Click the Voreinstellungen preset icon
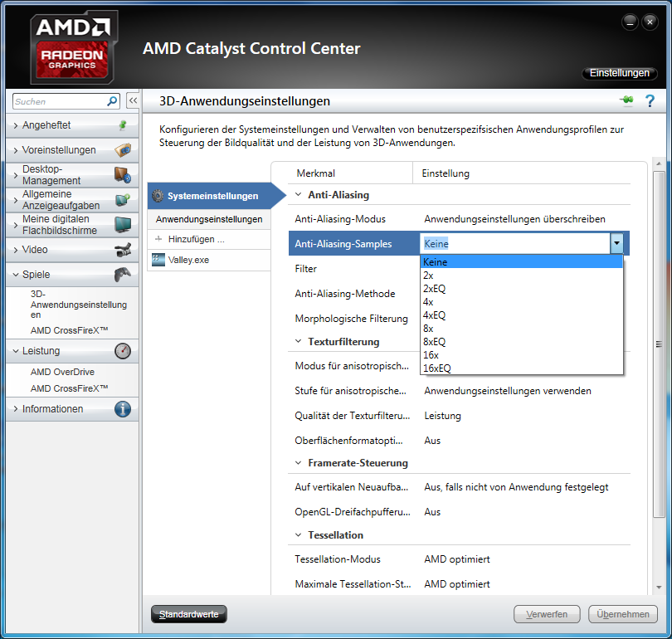Screen dimensions: 672x639 [x=123, y=150]
